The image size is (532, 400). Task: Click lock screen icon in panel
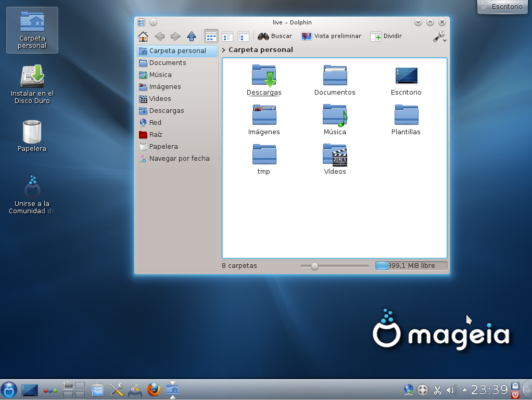click(515, 386)
